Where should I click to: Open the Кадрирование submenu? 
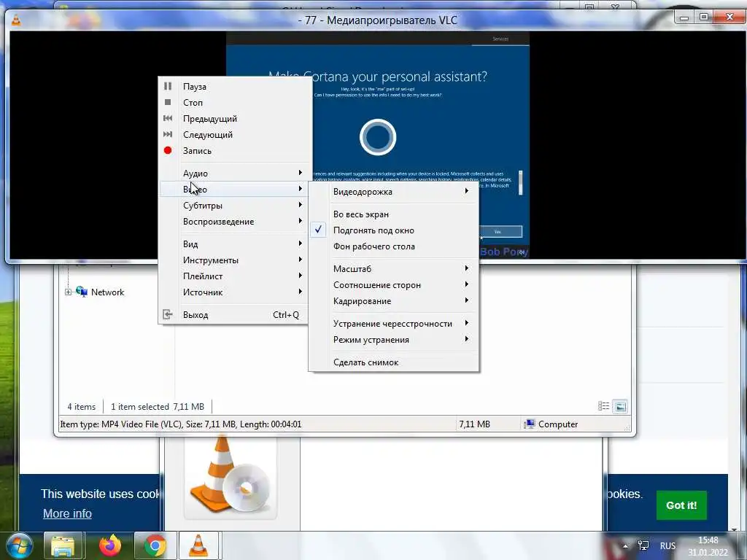[x=394, y=301]
